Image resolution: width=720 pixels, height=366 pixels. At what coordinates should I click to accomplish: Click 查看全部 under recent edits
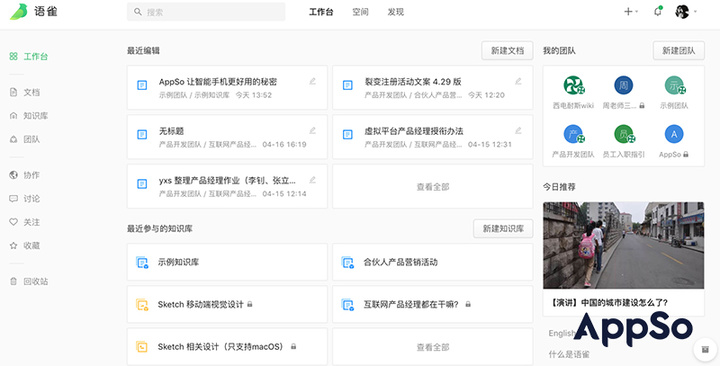point(433,186)
